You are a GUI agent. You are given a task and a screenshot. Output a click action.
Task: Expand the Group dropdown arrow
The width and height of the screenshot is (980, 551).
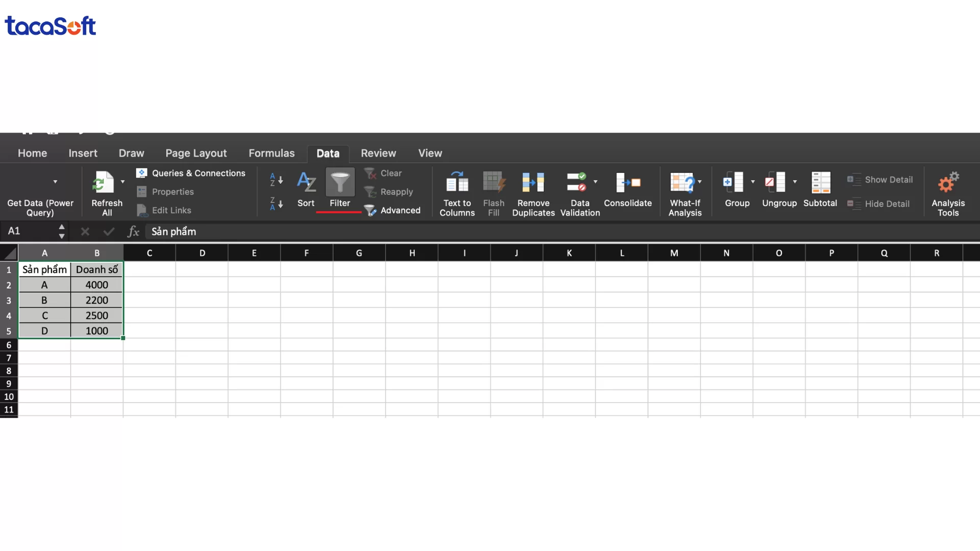pyautogui.click(x=753, y=182)
